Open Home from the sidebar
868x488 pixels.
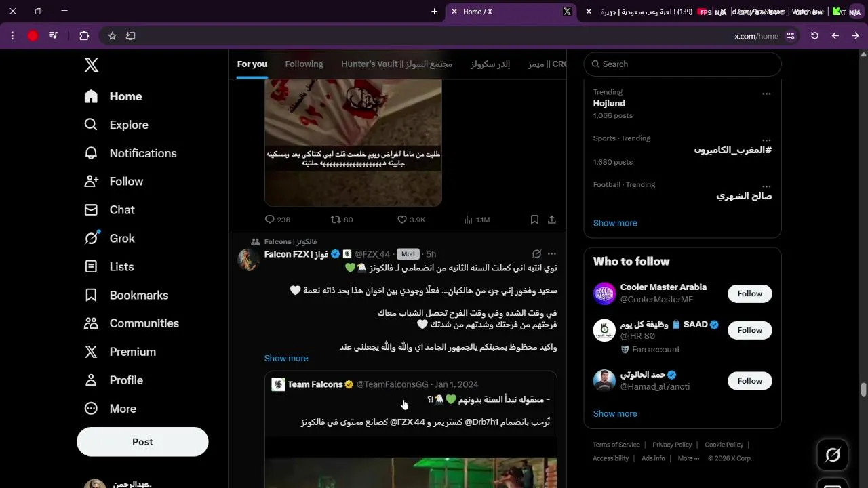(113, 96)
